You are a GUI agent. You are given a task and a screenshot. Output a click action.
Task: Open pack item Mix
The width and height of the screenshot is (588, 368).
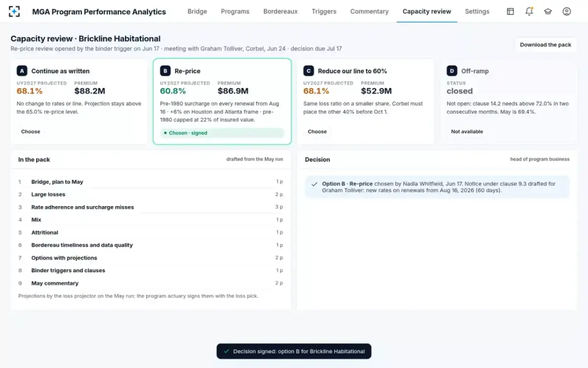pyautogui.click(x=150, y=220)
